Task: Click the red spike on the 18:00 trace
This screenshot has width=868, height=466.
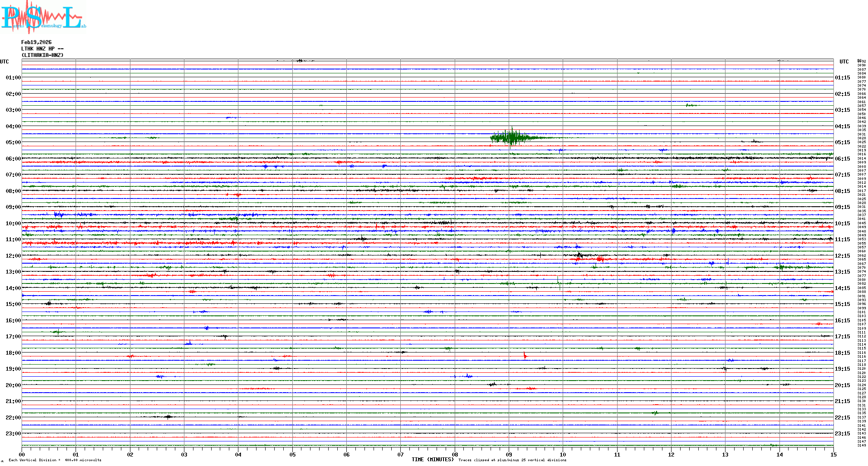Action: [525, 356]
